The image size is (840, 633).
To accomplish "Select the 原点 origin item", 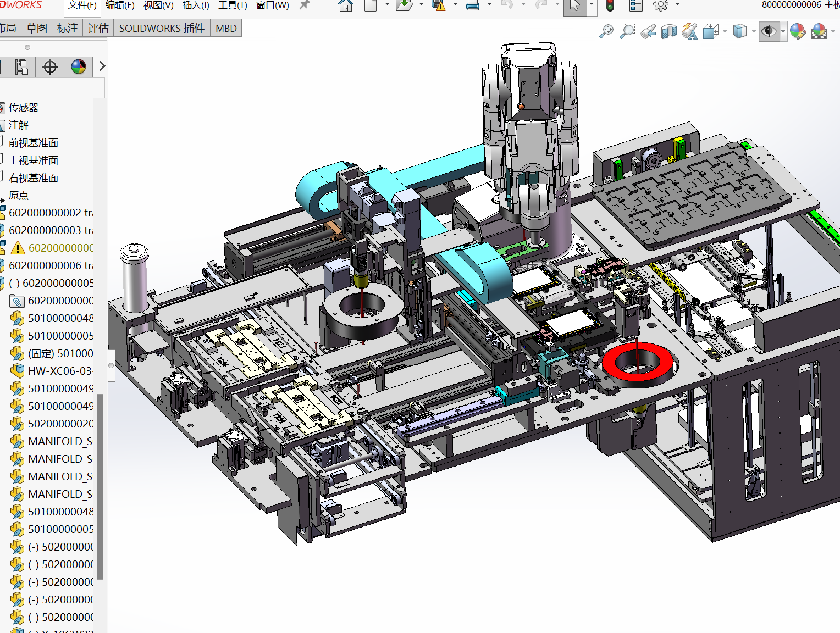I will (x=19, y=196).
